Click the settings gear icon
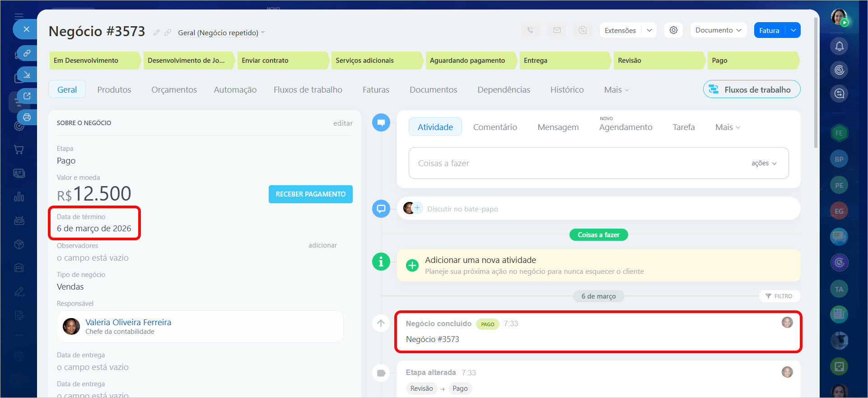868x398 pixels. (x=673, y=30)
